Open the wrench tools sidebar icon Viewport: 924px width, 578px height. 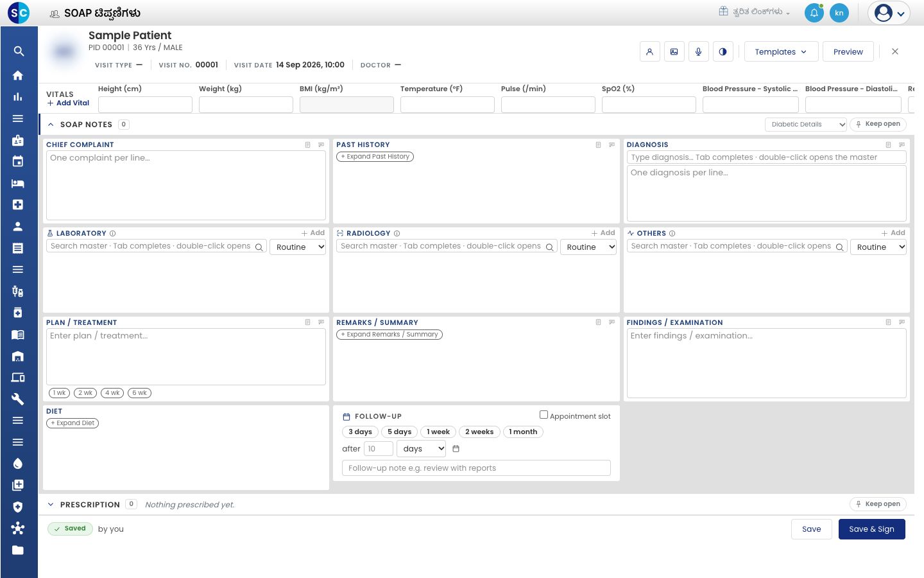click(x=18, y=399)
